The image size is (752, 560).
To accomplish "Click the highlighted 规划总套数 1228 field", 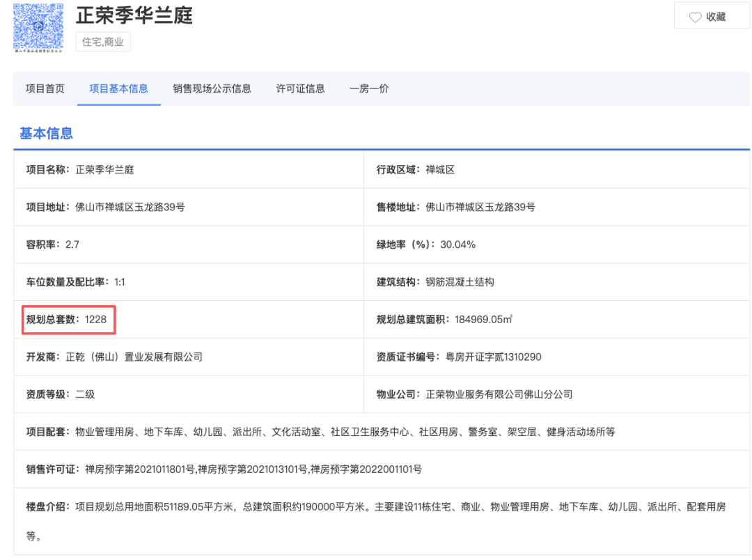I will click(67, 320).
